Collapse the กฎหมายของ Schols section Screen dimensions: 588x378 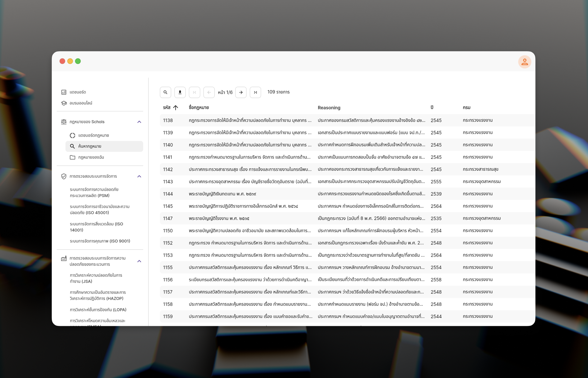pyautogui.click(x=139, y=122)
